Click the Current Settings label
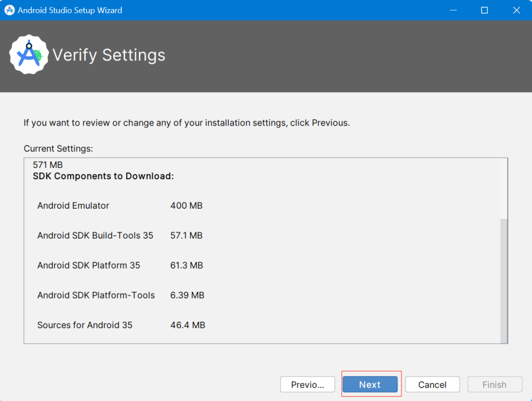This screenshot has height=401, width=532. (58, 149)
